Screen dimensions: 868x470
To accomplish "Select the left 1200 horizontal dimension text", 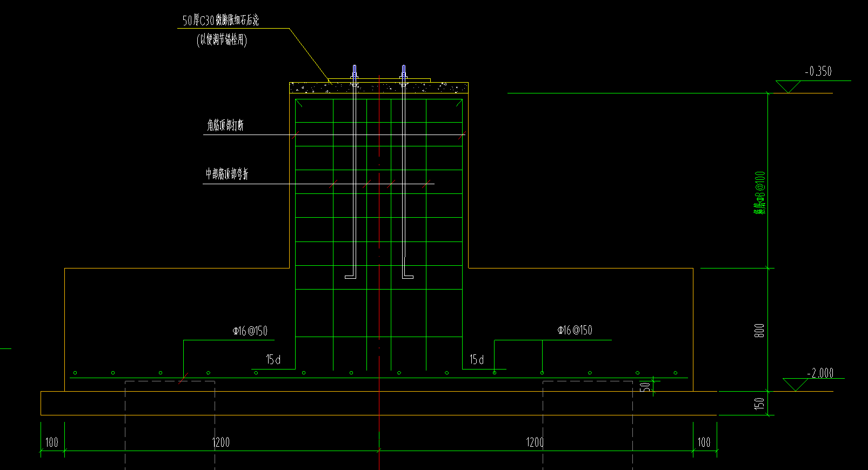I will click(221, 442).
